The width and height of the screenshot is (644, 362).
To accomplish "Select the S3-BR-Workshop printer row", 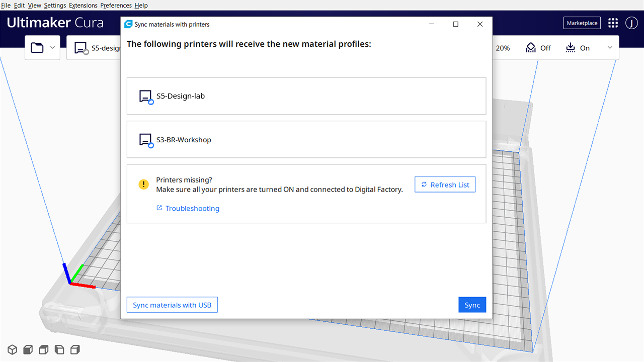I will pyautogui.click(x=306, y=140).
